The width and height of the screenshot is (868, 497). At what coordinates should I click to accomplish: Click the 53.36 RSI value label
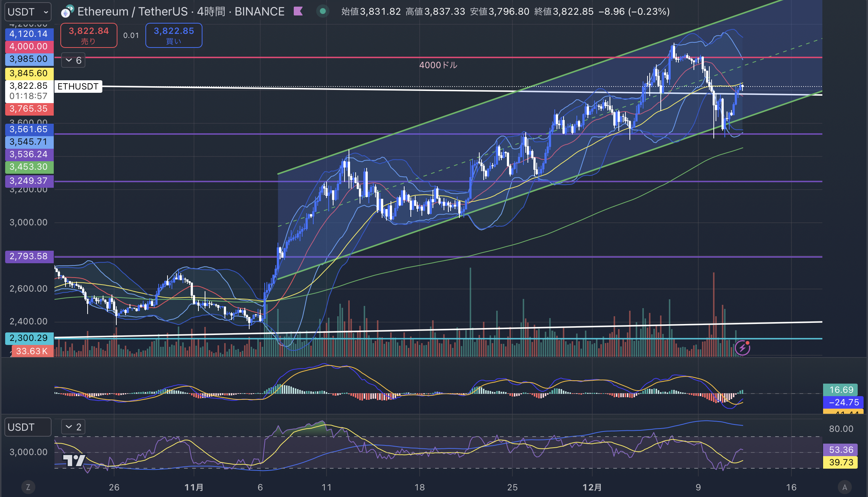coord(841,450)
